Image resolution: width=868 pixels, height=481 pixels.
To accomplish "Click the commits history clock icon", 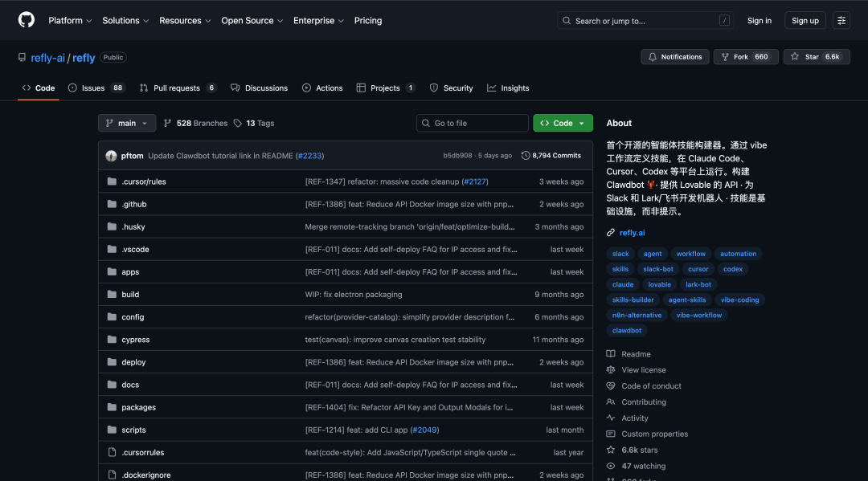I will (526, 156).
